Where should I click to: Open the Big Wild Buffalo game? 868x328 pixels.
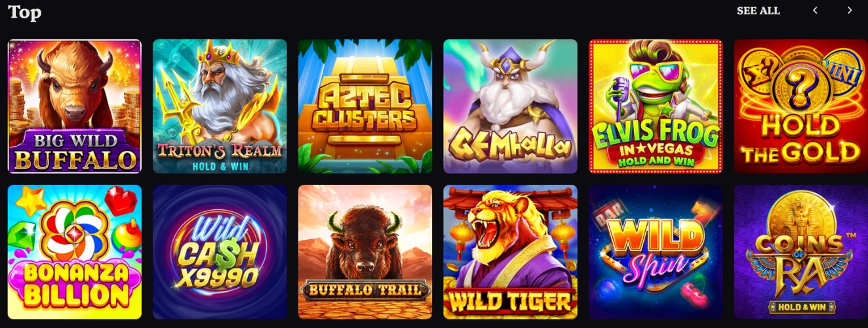75,106
